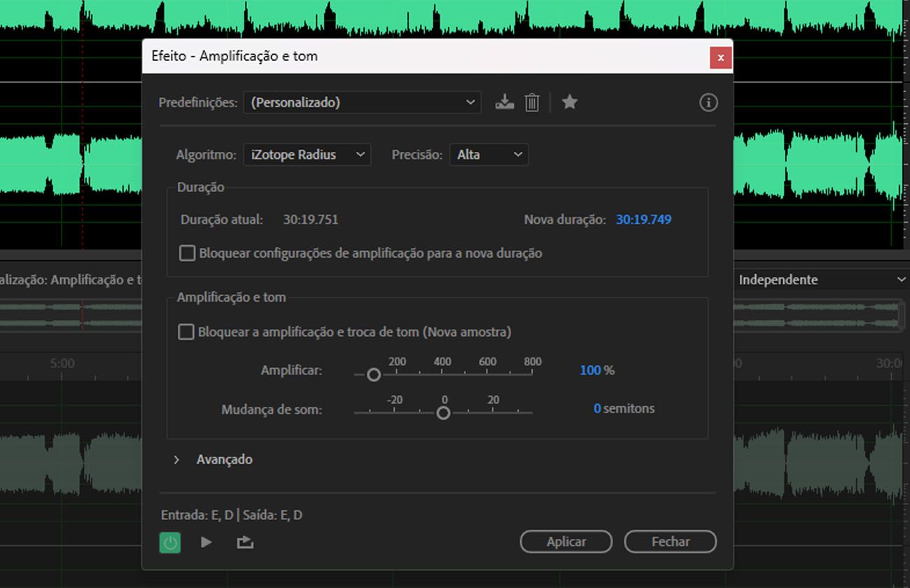Open the Algoritmo iZotope Radius dropdown
Image resolution: width=910 pixels, height=588 pixels.
coord(307,155)
